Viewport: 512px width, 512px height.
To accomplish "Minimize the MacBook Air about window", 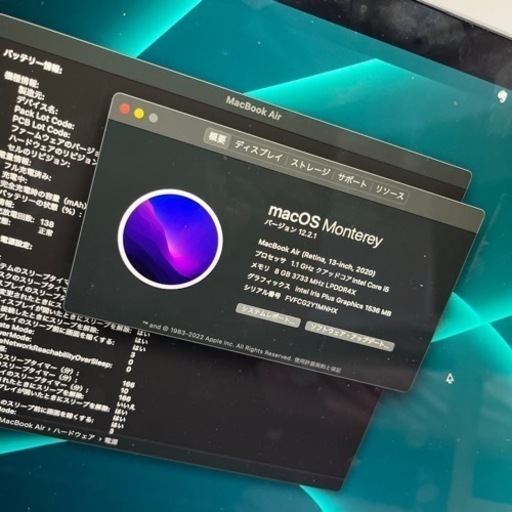I will pyautogui.click(x=139, y=114).
